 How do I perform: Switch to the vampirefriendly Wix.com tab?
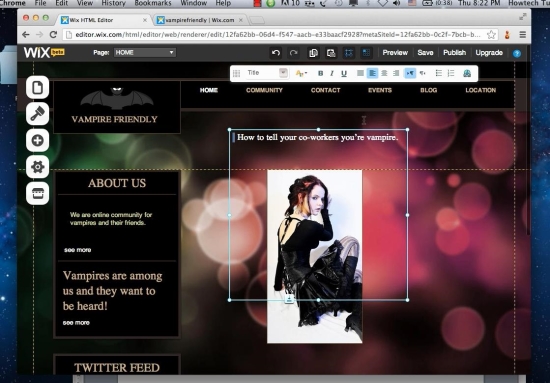[200, 20]
